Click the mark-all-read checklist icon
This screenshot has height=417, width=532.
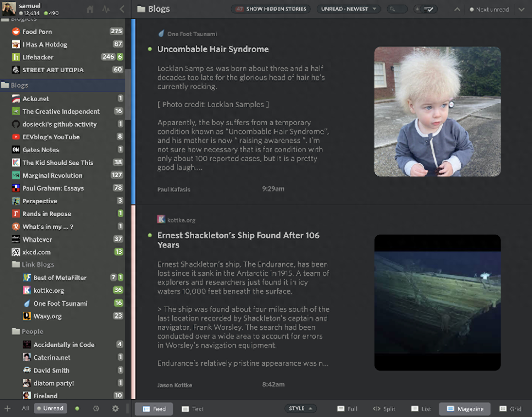click(429, 9)
